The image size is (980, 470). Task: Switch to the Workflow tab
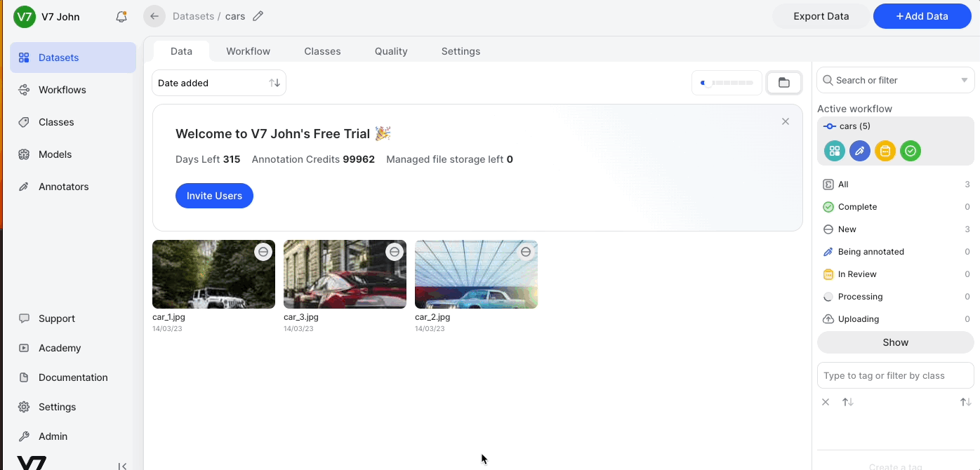pyautogui.click(x=248, y=51)
